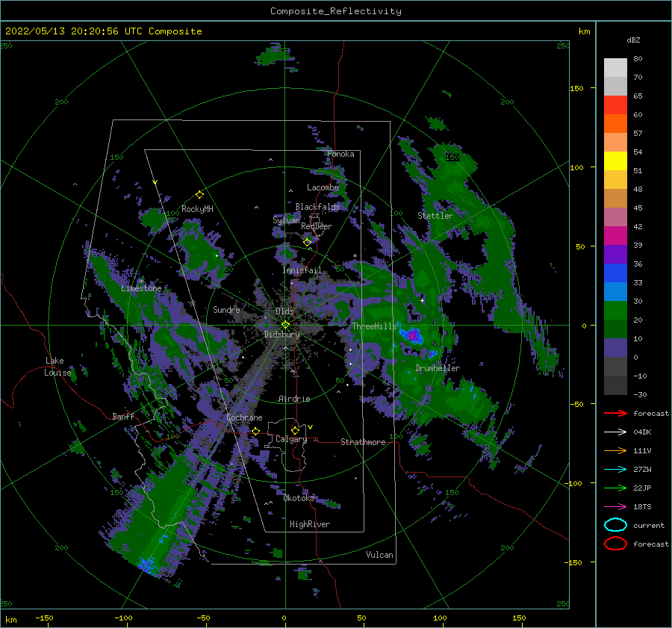
Task: Click the yellow V marker beside Calgary
Action: (311, 427)
